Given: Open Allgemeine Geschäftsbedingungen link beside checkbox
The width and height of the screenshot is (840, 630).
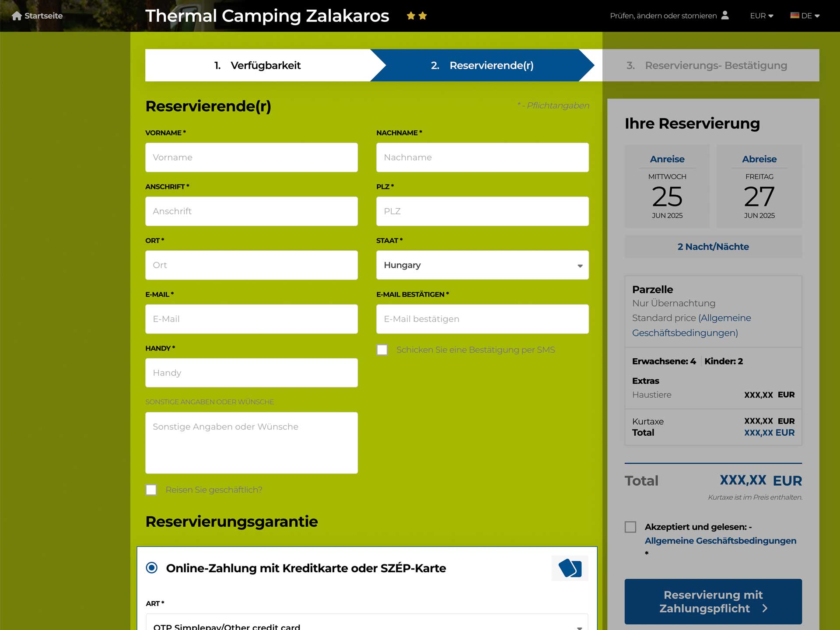Looking at the screenshot, I should (x=720, y=541).
